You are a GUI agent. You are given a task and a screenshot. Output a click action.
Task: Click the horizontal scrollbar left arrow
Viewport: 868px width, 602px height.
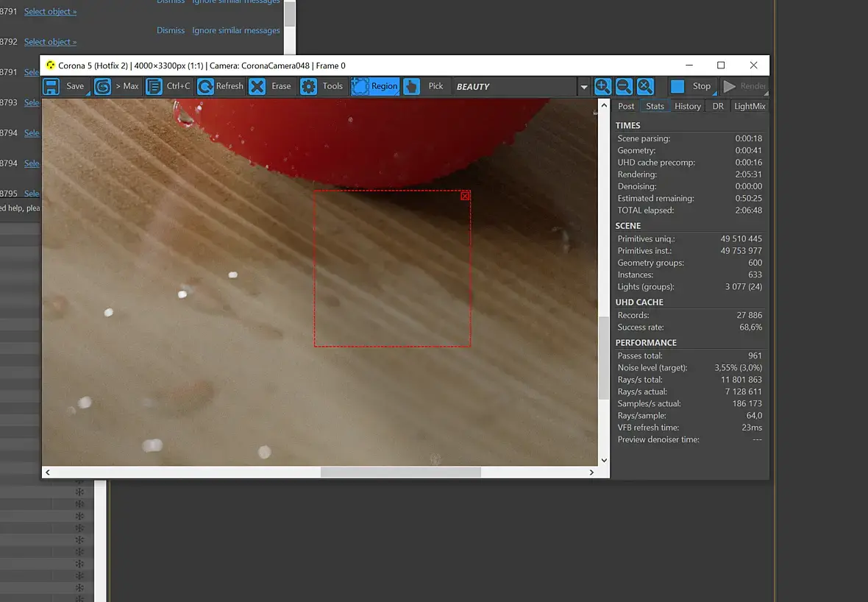48,472
